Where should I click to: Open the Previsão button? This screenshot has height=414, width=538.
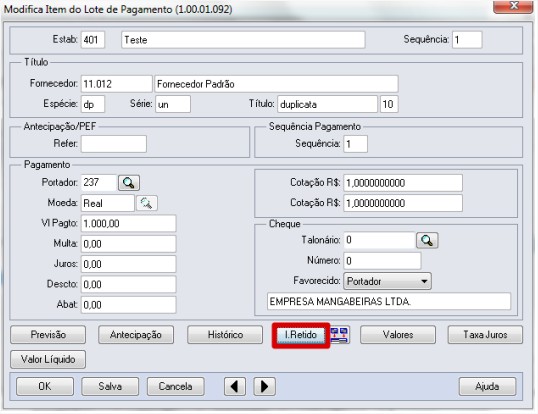coord(48,334)
